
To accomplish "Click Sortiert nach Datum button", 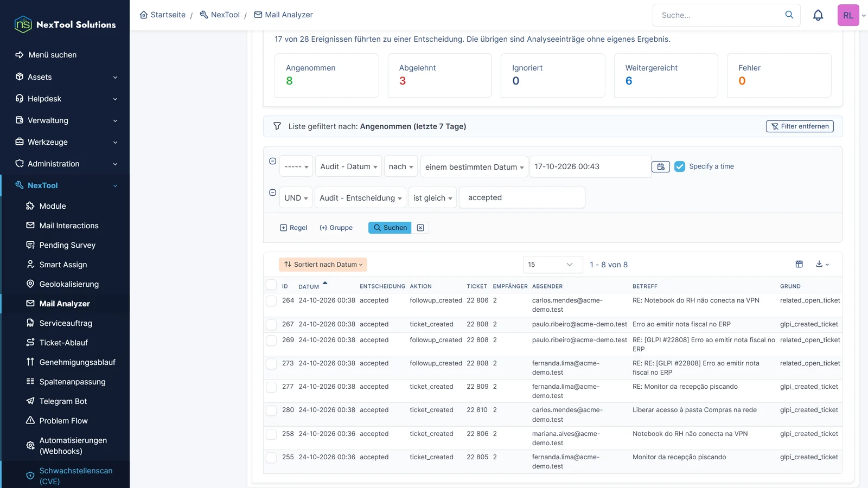I will (x=323, y=265).
